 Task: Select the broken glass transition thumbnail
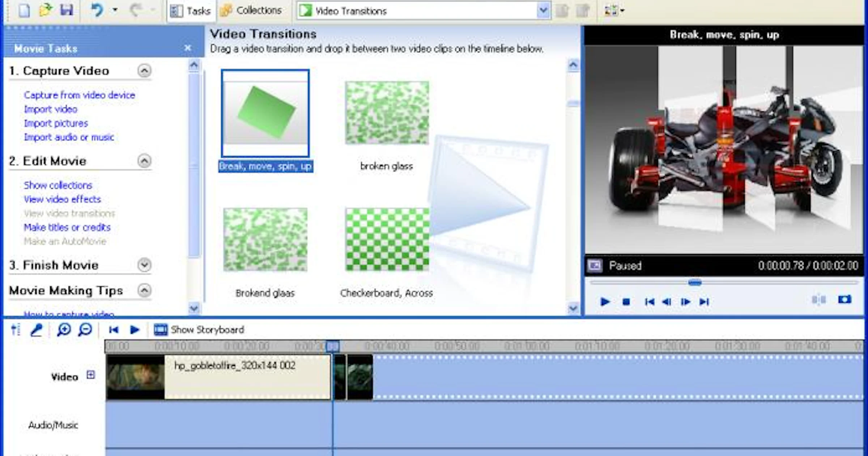click(387, 113)
